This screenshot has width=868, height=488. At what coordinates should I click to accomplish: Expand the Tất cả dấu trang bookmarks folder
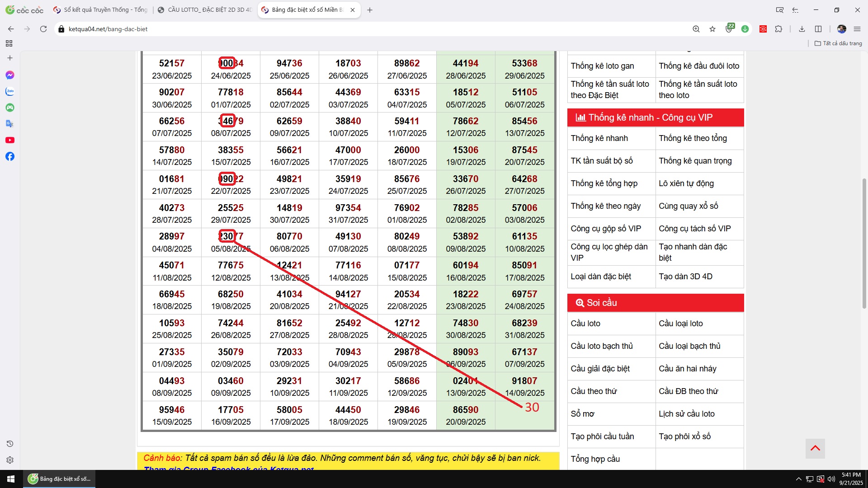(x=838, y=43)
